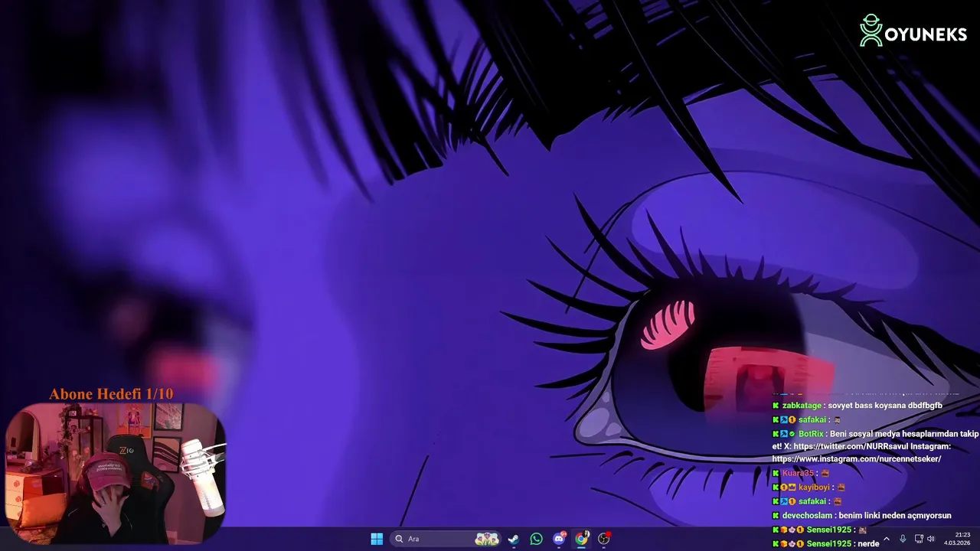This screenshot has height=551, width=980.
Task: Click the microphone tray icon
Action: [903, 539]
